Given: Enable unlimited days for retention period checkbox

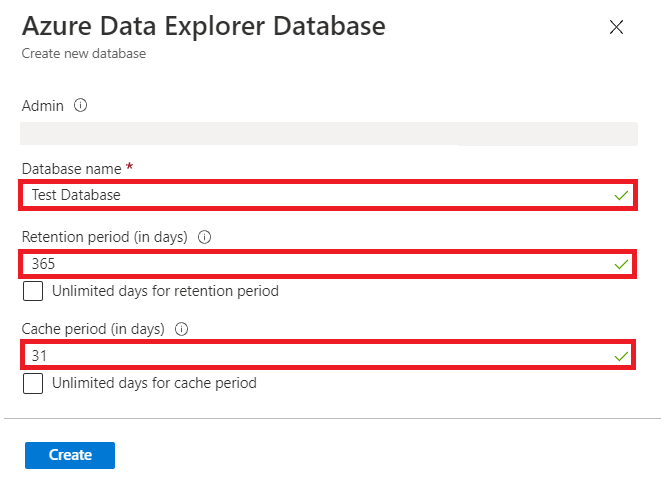Looking at the screenshot, I should (x=33, y=291).
